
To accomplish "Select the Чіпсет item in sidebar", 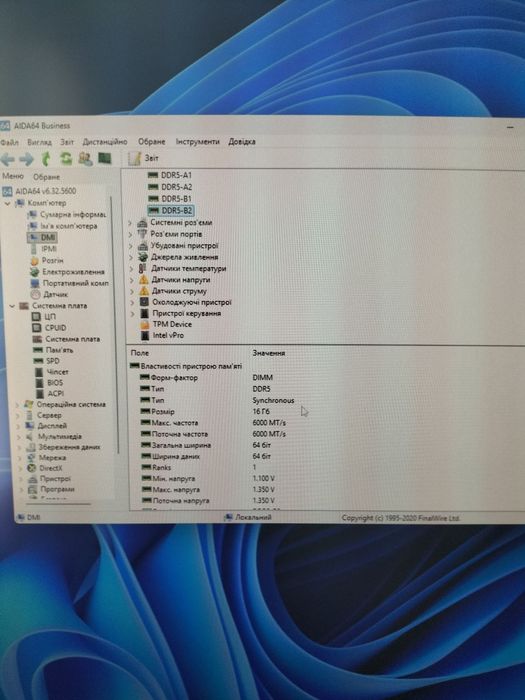I will [x=52, y=372].
